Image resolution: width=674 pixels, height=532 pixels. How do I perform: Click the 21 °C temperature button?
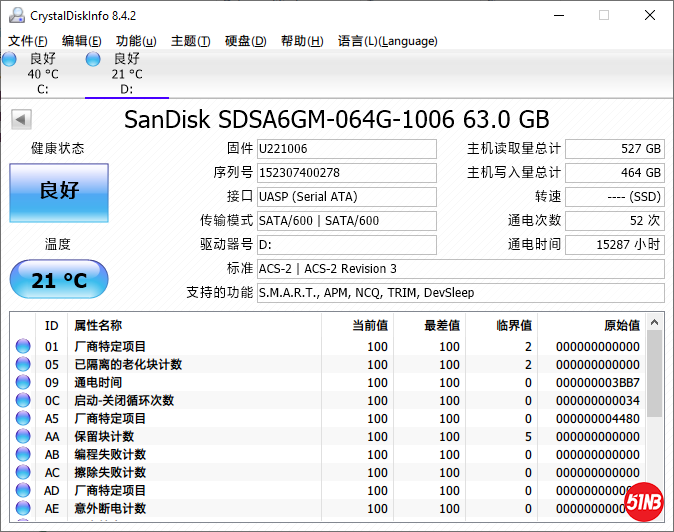[59, 280]
